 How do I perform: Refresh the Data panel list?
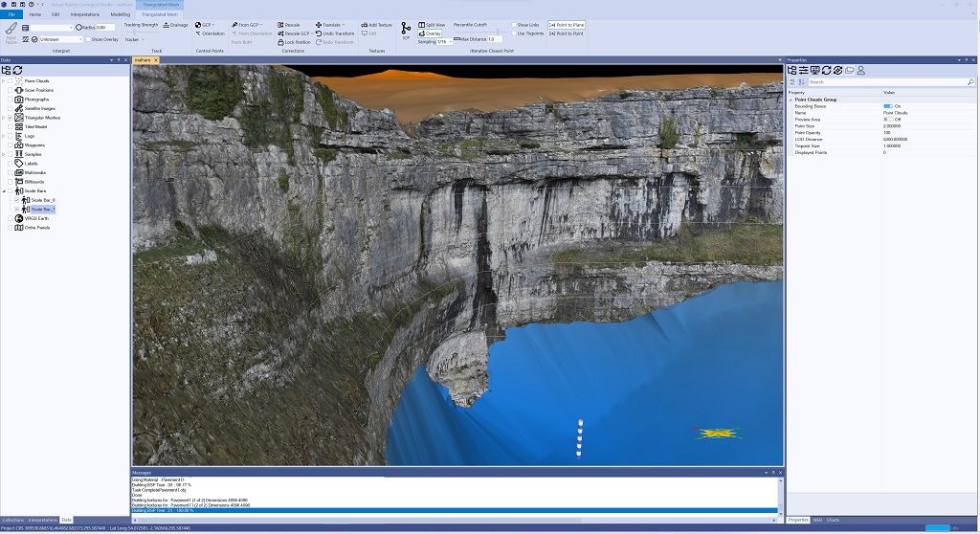tap(17, 70)
